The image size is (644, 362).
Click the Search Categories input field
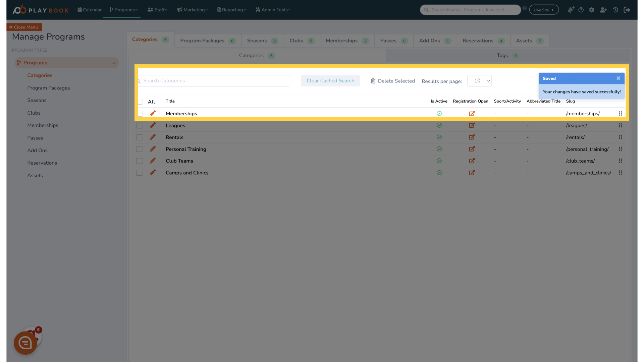214,80
